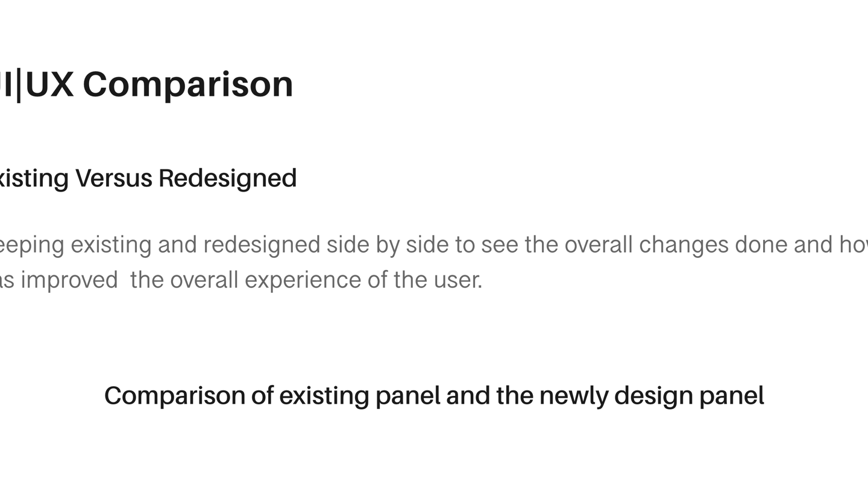Click the word 'Comparison' in the main title
The width and height of the screenshot is (868, 488).
tap(187, 84)
